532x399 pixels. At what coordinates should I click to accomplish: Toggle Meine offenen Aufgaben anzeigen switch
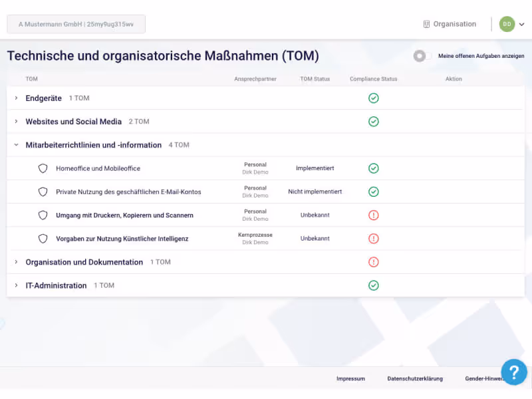[x=422, y=56]
